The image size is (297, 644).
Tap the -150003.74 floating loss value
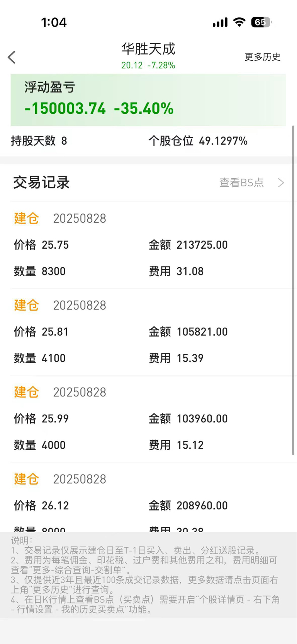click(x=65, y=109)
